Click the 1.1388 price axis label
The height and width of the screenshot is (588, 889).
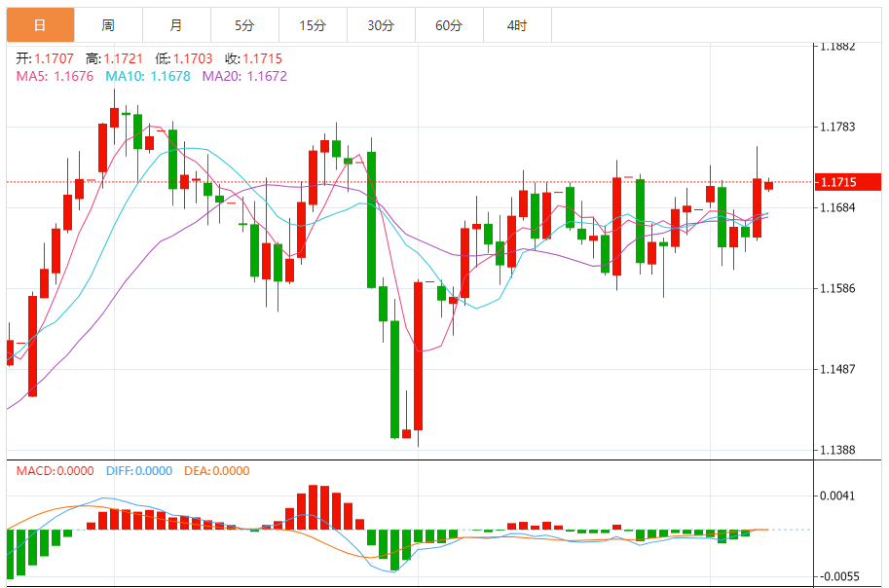pos(837,450)
